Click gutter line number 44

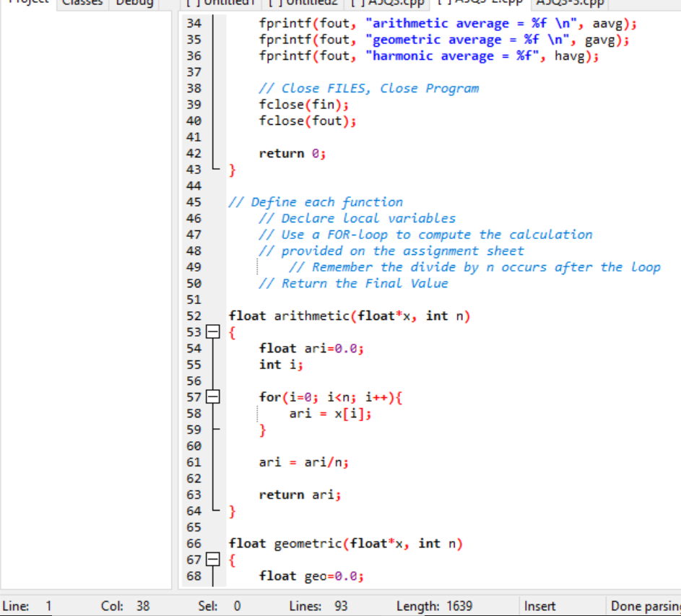click(x=194, y=186)
